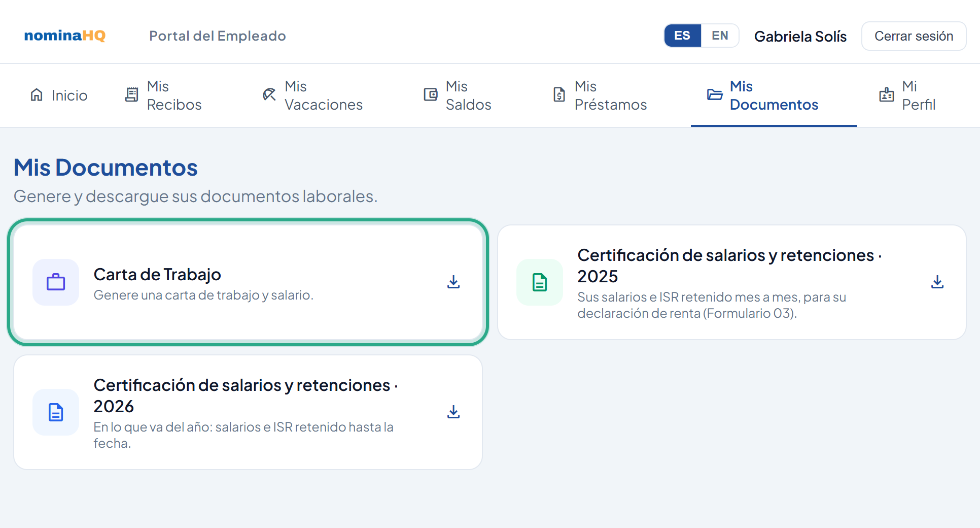
Task: Click the download icon for Carta de Trabajo
Action: pyautogui.click(x=453, y=282)
